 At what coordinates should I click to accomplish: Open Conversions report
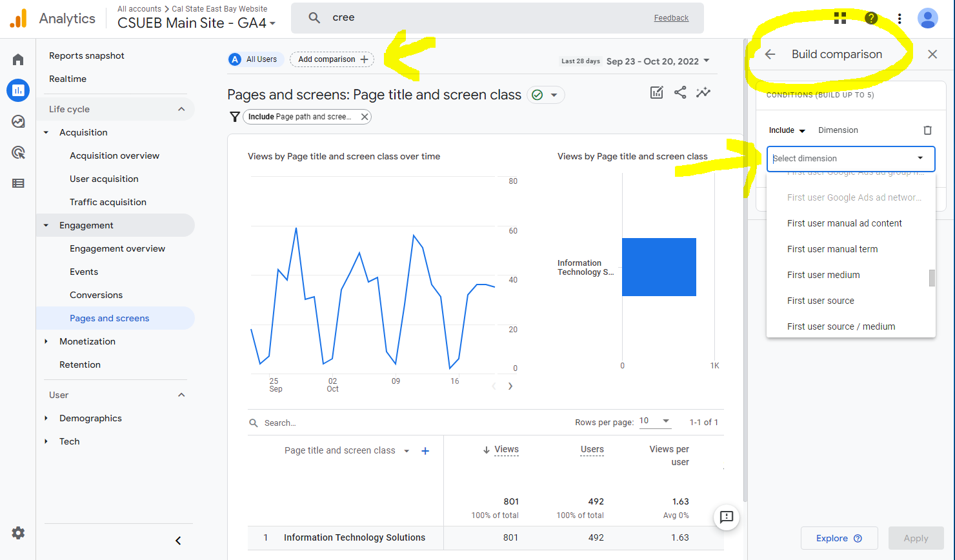tap(96, 295)
